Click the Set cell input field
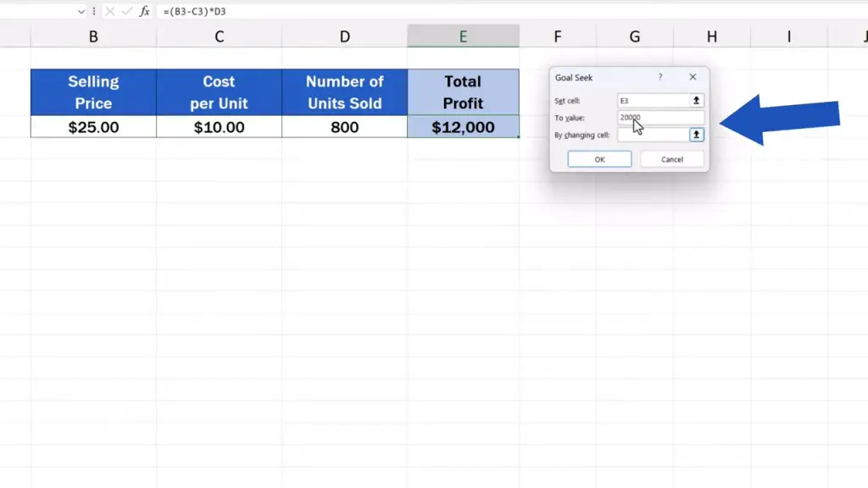The image size is (868, 488). click(653, 100)
